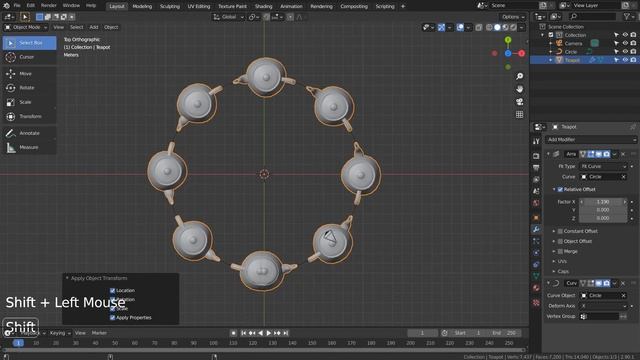Open the Modifier properties wrench tab
640x360 pixels.
click(x=536, y=229)
